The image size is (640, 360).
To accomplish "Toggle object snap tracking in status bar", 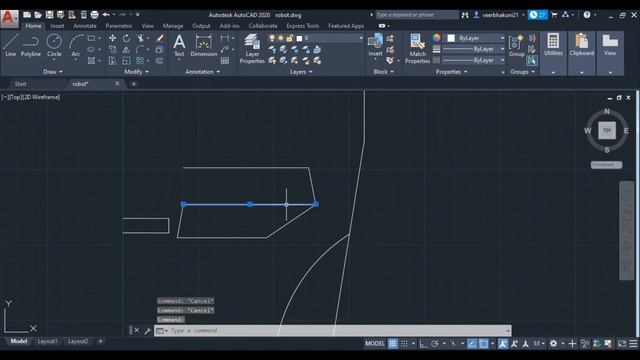I will (472, 344).
